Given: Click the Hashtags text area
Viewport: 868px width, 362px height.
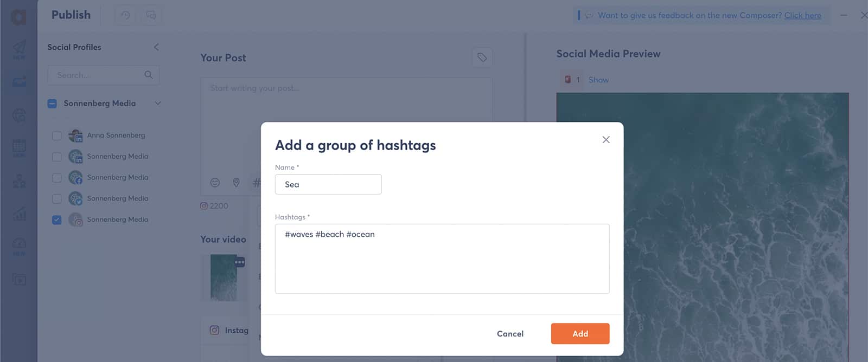Looking at the screenshot, I should pyautogui.click(x=442, y=258).
